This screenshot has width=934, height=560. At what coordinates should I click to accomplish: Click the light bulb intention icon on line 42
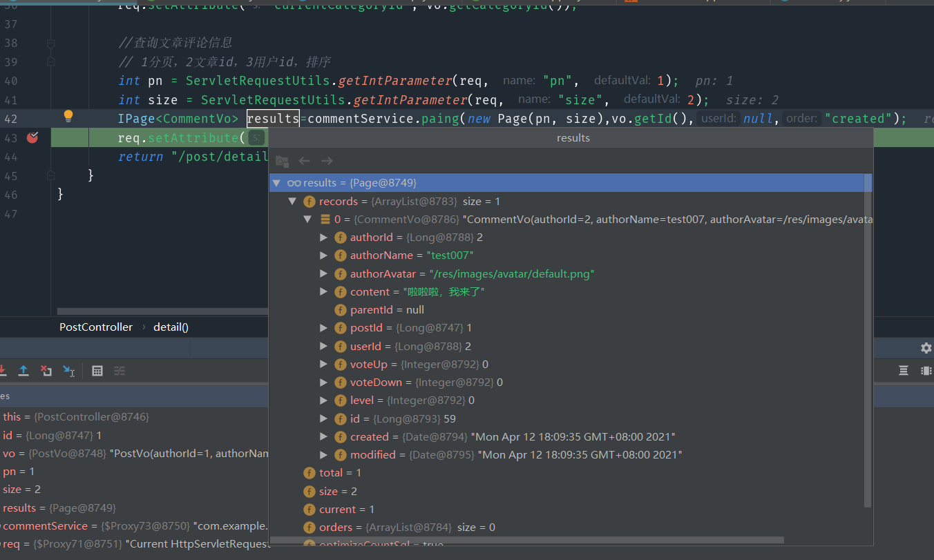pos(68,116)
